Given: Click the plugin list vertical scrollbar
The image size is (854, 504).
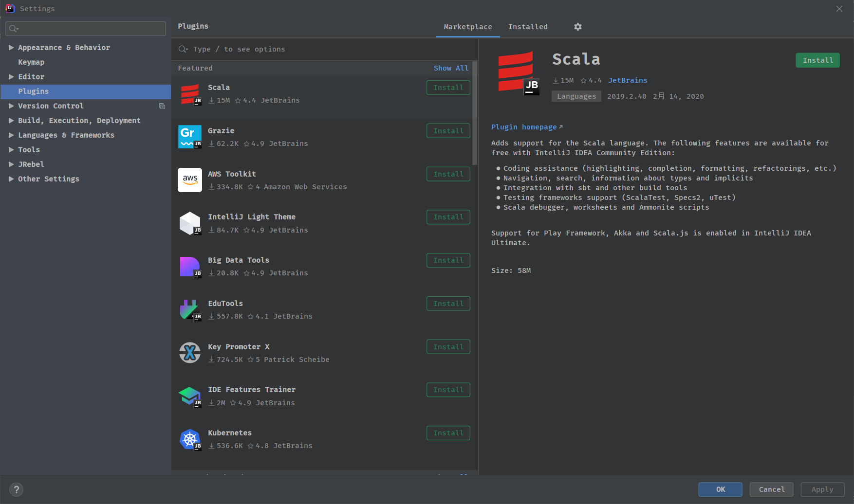Looking at the screenshot, I should [475, 113].
